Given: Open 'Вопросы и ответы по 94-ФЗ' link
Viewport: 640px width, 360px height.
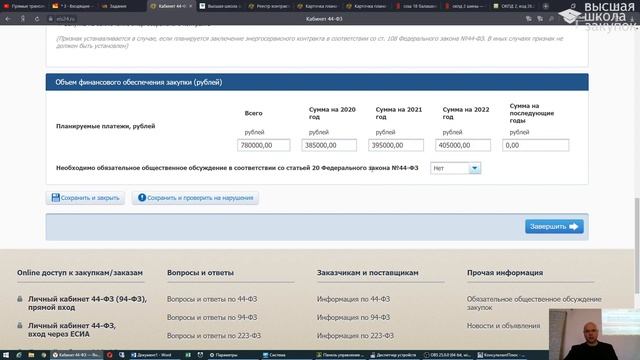Looking at the screenshot, I should 212,317.
